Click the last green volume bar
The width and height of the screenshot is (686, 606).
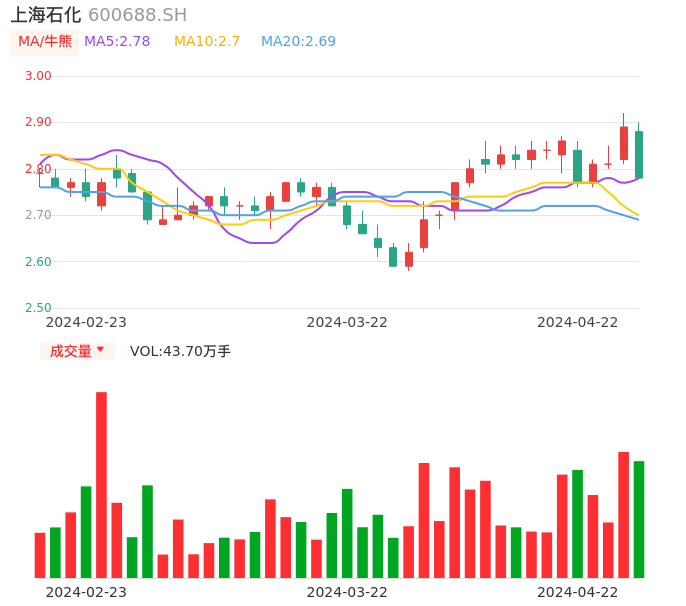639,519
